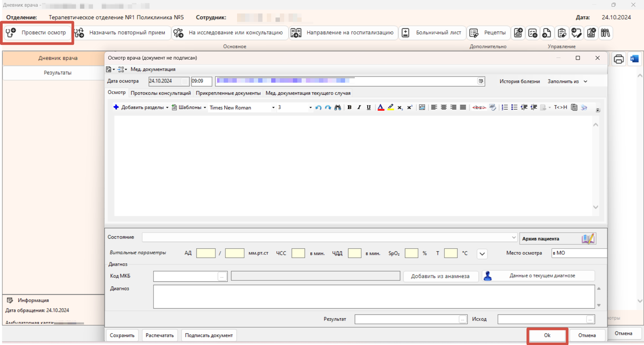Image resolution: width=644 pixels, height=345 pixels.
Task: Open the Шаблоны dropdown
Action: coord(189,107)
